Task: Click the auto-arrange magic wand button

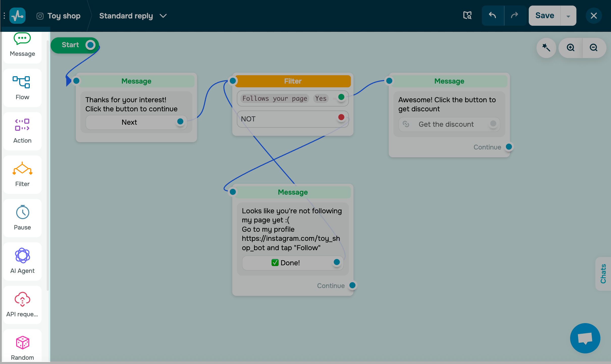Action: [x=546, y=48]
